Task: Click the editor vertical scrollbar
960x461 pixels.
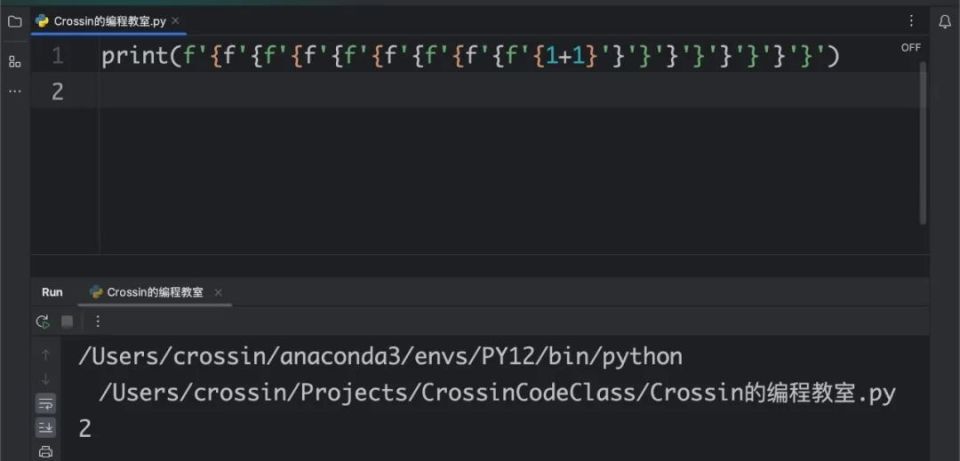Action: 923,142
